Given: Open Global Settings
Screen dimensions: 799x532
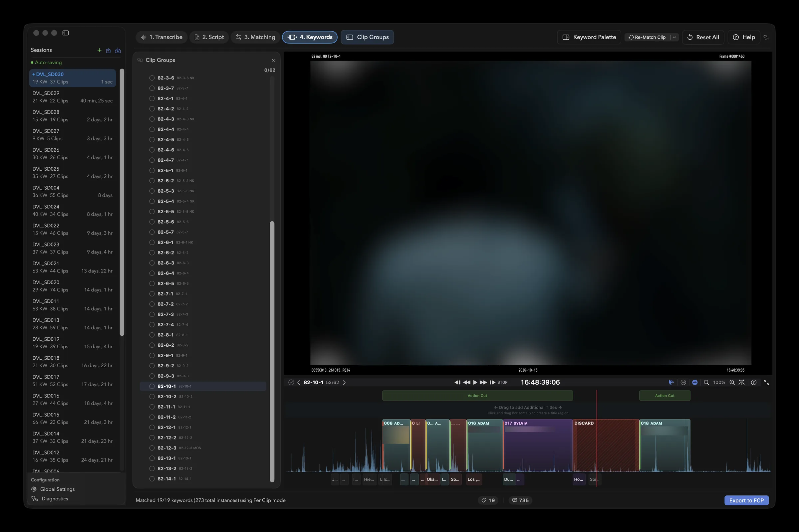Looking at the screenshot, I should click(x=53, y=489).
